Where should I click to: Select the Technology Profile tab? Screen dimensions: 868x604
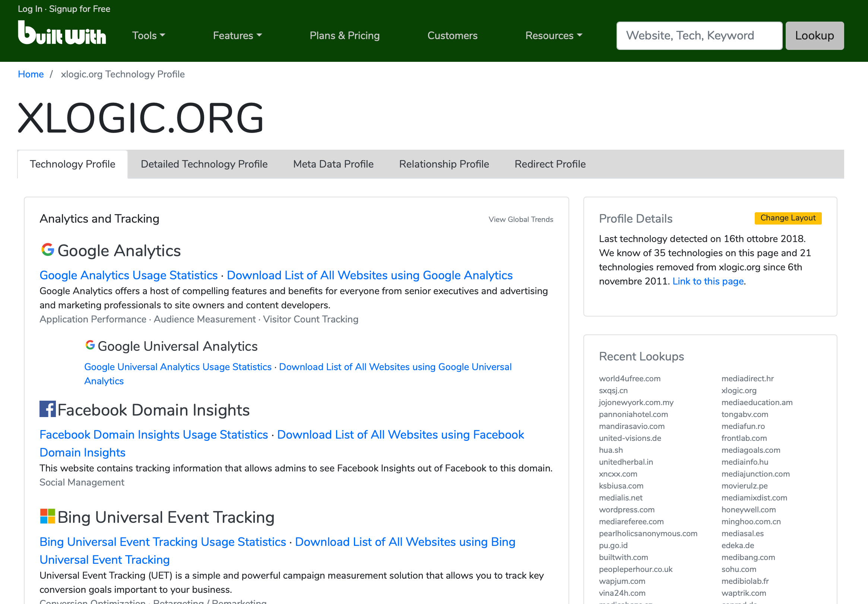click(x=73, y=164)
